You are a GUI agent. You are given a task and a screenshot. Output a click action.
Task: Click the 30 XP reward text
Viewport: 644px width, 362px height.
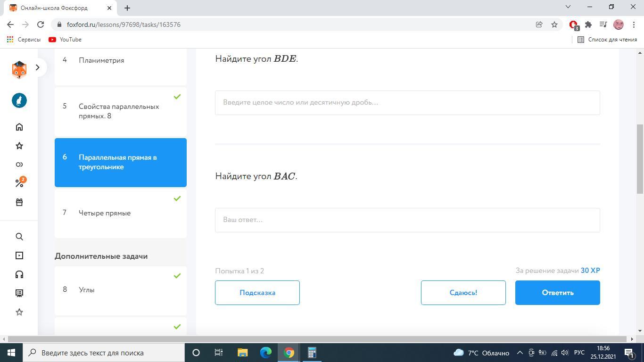click(590, 271)
